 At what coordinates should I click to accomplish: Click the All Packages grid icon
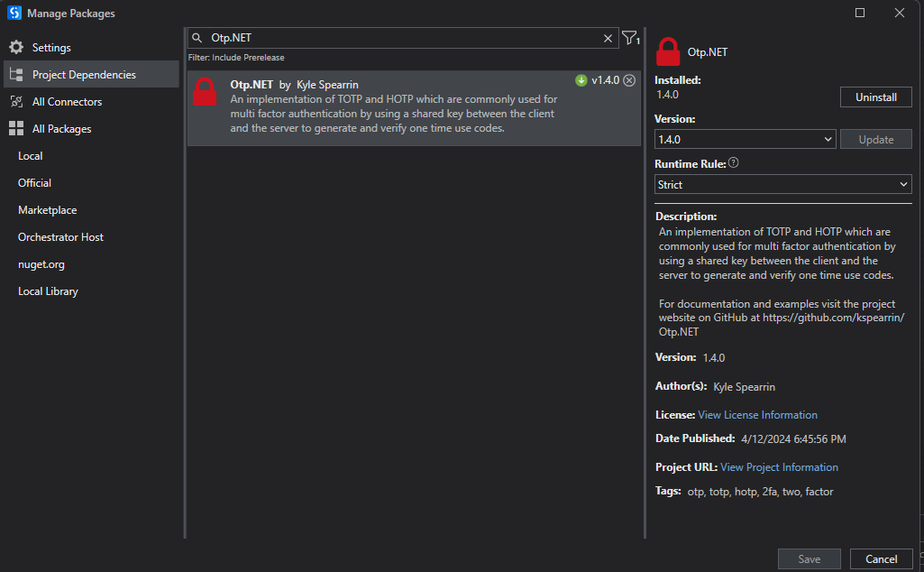click(16, 128)
